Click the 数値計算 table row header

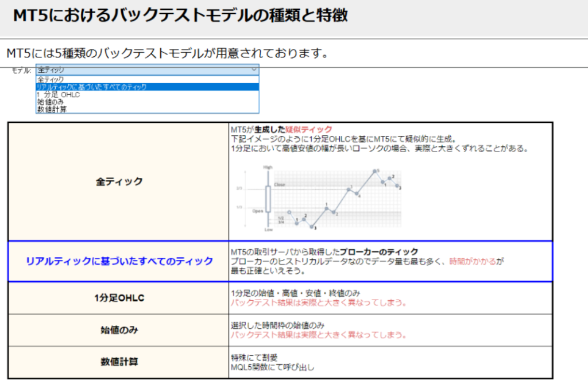coord(119,362)
